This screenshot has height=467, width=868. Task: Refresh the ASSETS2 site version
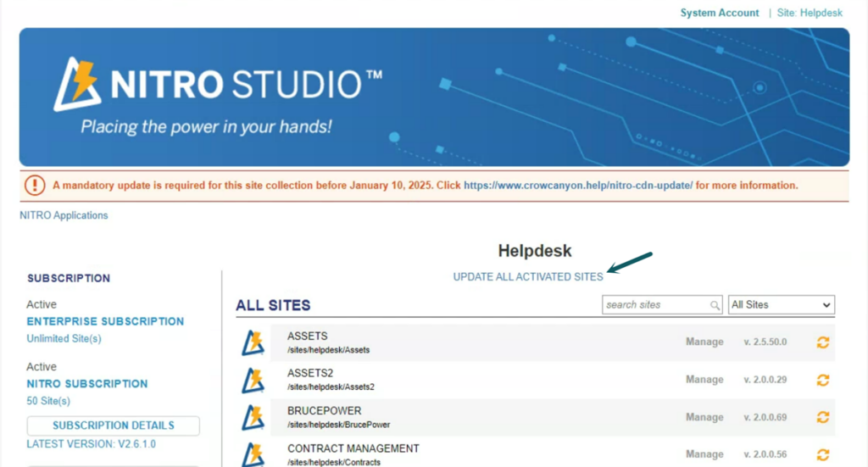coord(823,381)
